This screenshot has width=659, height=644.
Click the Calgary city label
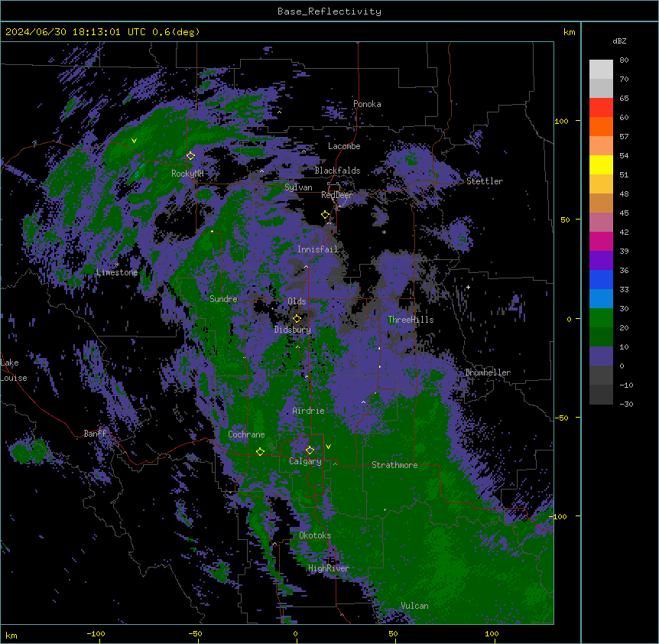305,461
